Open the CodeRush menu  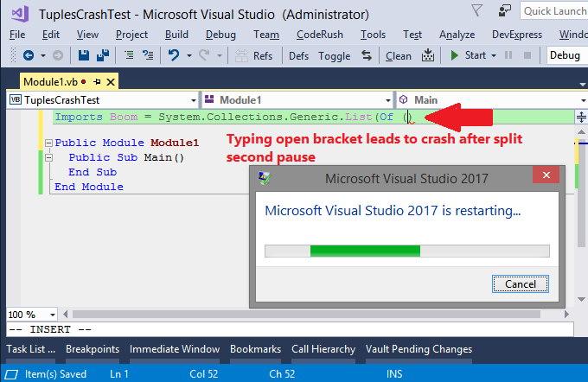tap(319, 35)
